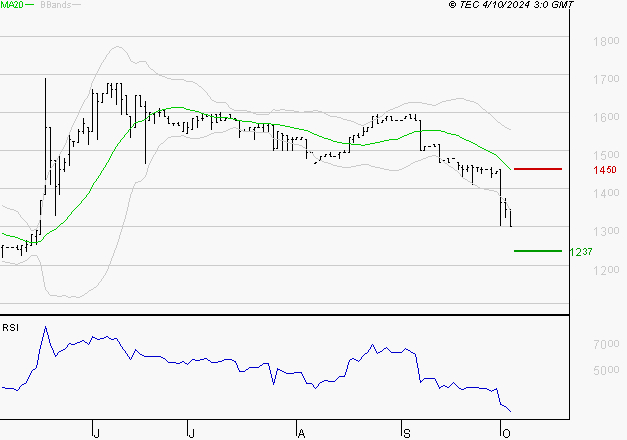
Task: Click the S month marker
Action: click(407, 433)
